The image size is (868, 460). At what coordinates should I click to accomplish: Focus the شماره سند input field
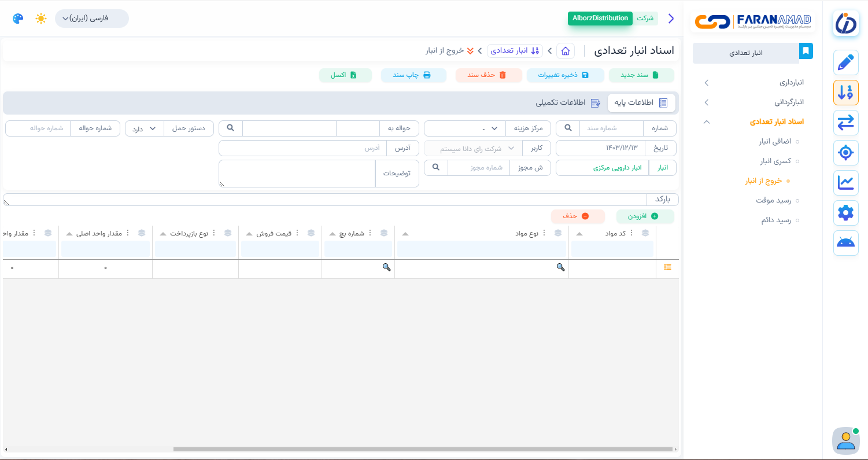(611, 128)
